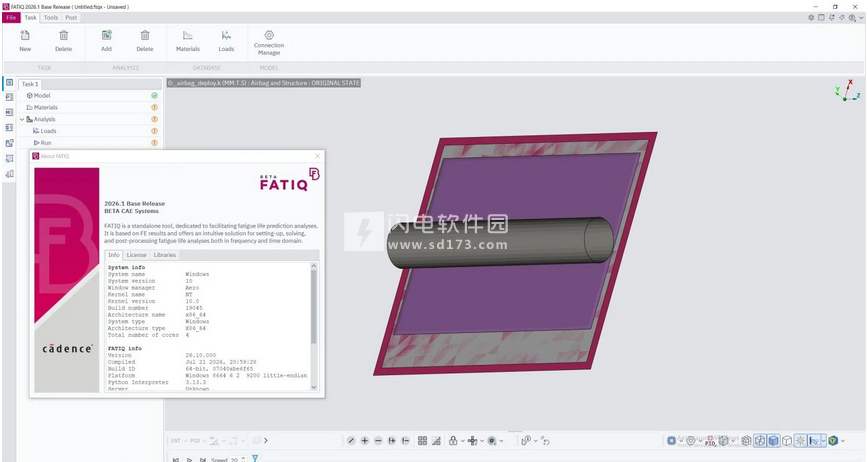Open the Materials database
This screenshot has height=462, width=868.
[188, 41]
